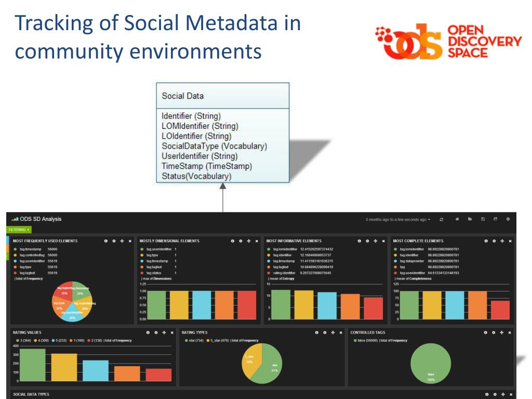Viewport: 532px width, 399px height.
Task: Show info for the Rating Values panel
Action: click(148, 332)
